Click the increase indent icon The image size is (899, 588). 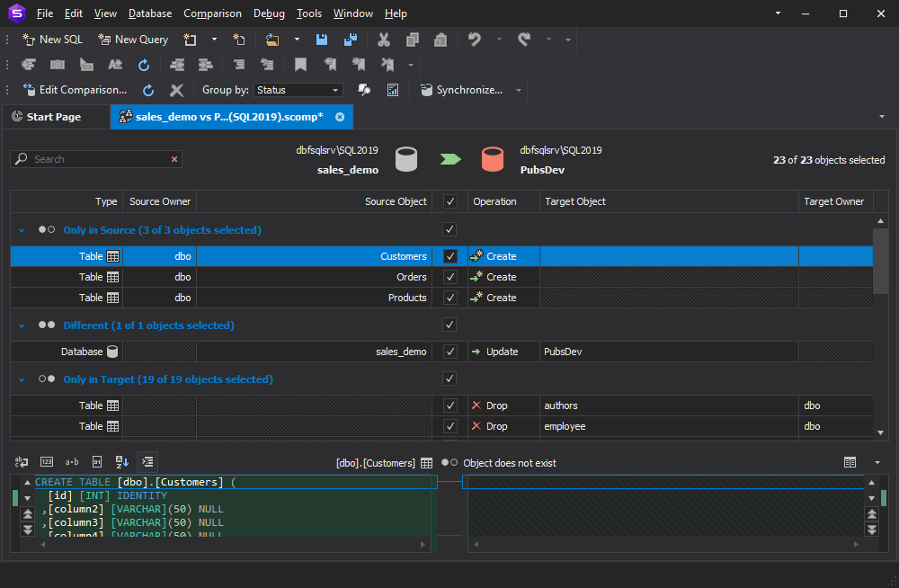[205, 65]
